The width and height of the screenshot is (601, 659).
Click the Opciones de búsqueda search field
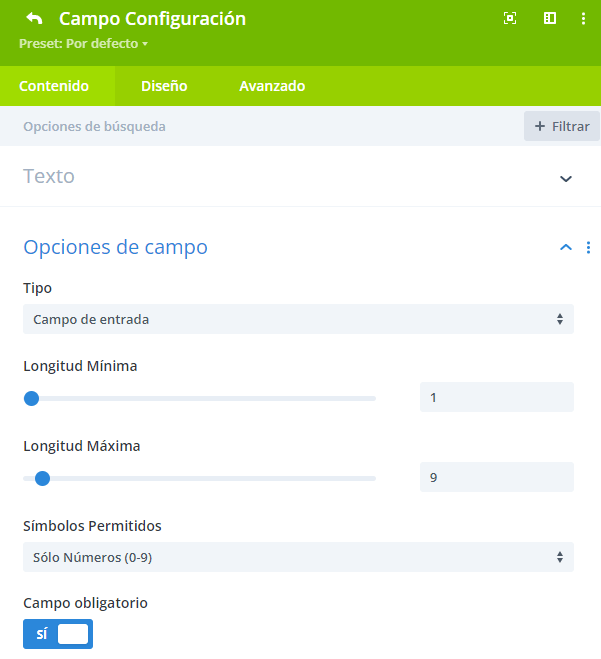pyautogui.click(x=261, y=126)
